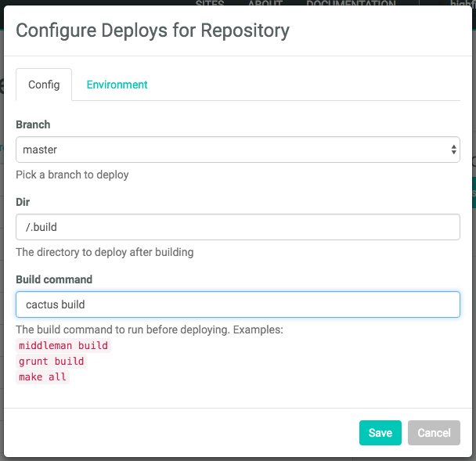Screen dimensions: 476x461
Task: Cancel the configure deploys dialog
Action: tap(434, 433)
